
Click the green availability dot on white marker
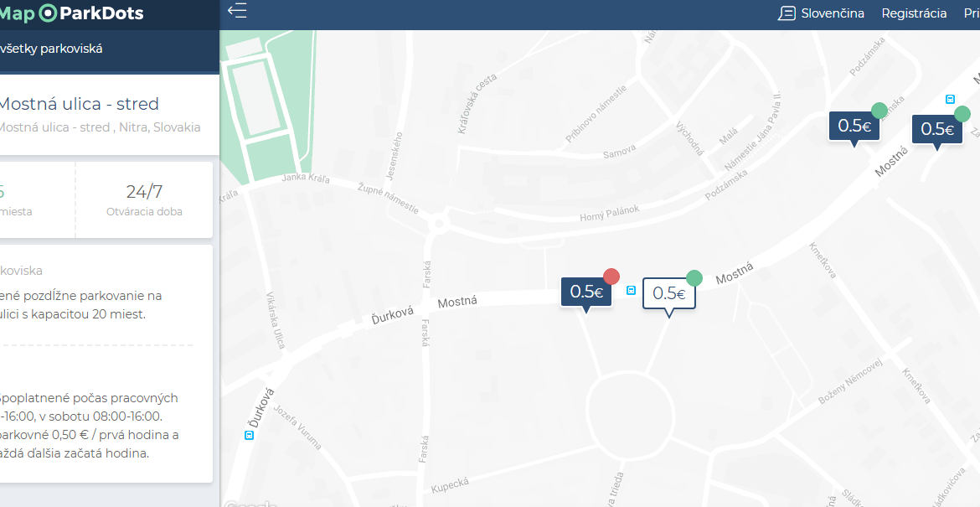[694, 278]
